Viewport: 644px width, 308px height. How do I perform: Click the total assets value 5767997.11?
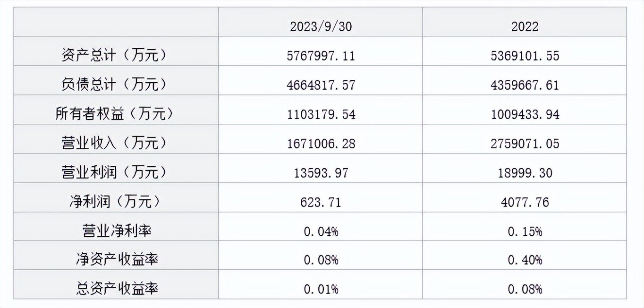point(321,56)
